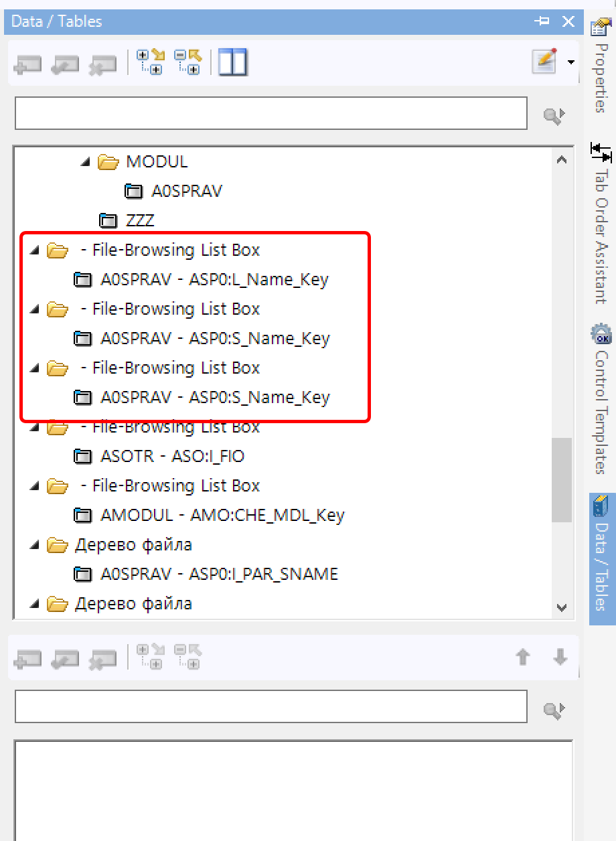Click into the top search input field

pos(271,114)
